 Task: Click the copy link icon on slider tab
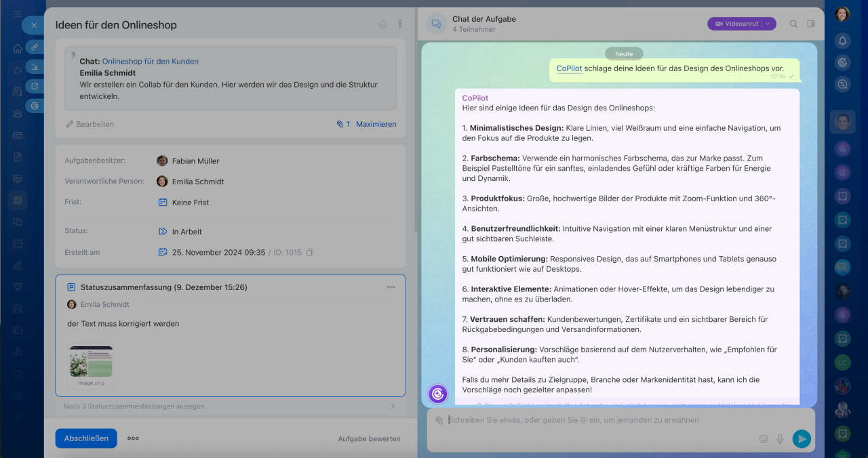35,47
